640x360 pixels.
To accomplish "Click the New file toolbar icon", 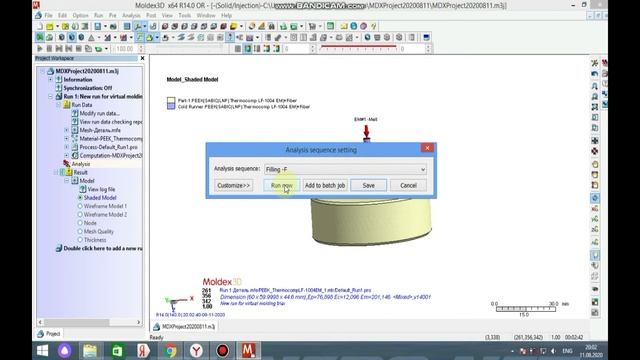I will click(x=40, y=27).
